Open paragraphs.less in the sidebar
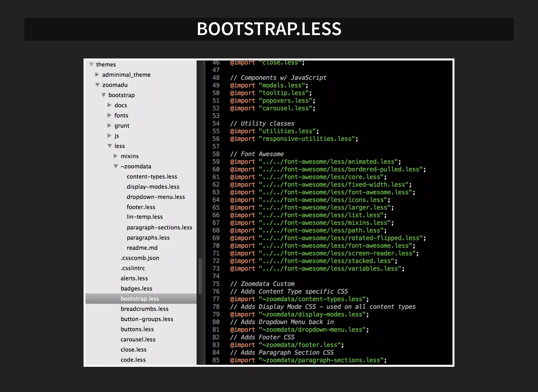 point(148,238)
